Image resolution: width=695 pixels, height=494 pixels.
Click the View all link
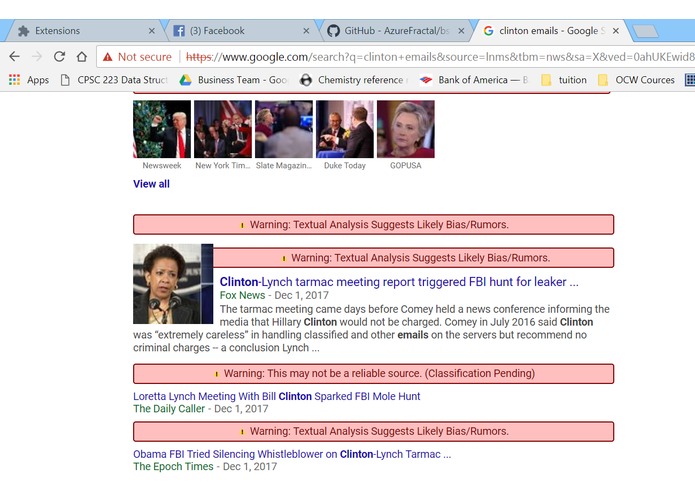coord(151,184)
